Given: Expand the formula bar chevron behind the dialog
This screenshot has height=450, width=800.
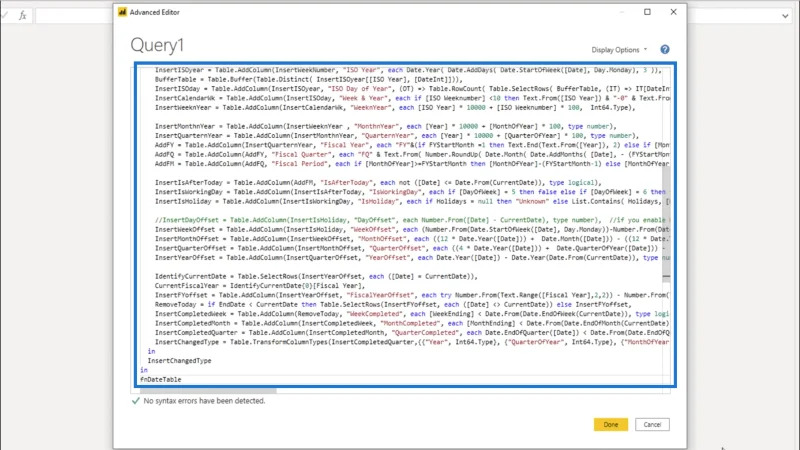Looking at the screenshot, I should [785, 16].
